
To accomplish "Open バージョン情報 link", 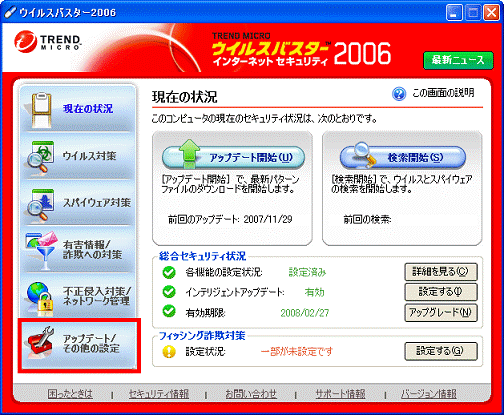I will (x=429, y=394).
